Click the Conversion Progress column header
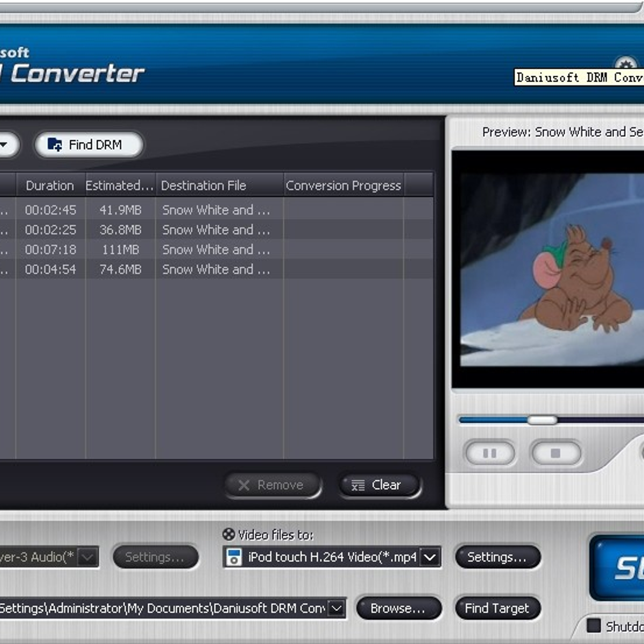 point(343,186)
